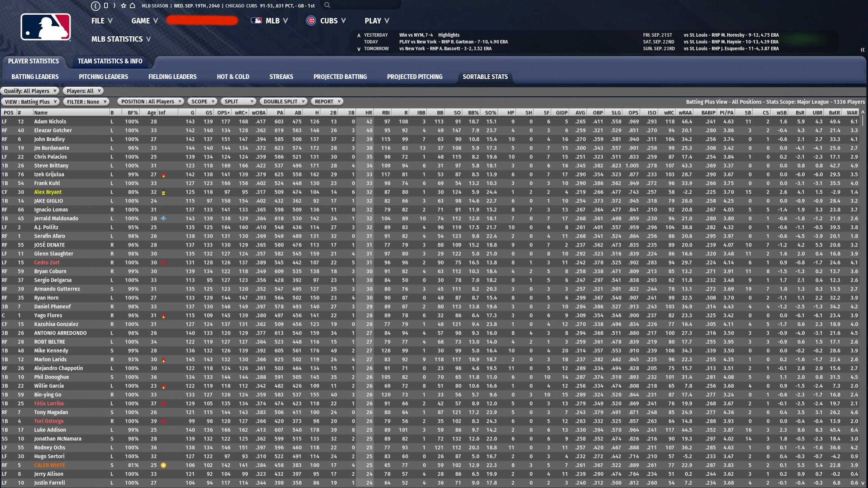This screenshot has height=488, width=868.
Task: Open the VIEW: Batting Plus dropdown
Action: [x=31, y=102]
